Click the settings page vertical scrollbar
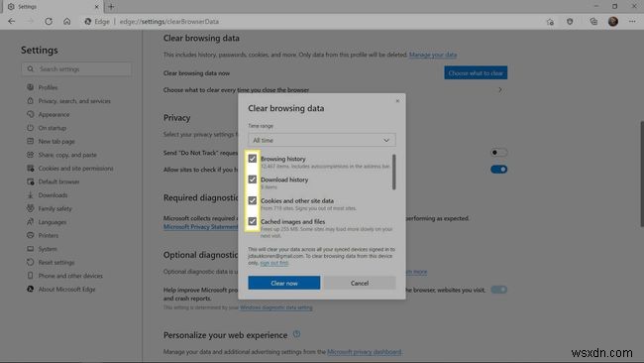 pyautogui.click(x=642, y=174)
